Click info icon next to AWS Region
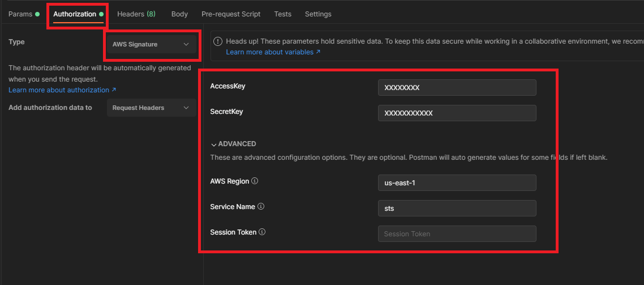Screen dimensions: 644x285 [255, 181]
